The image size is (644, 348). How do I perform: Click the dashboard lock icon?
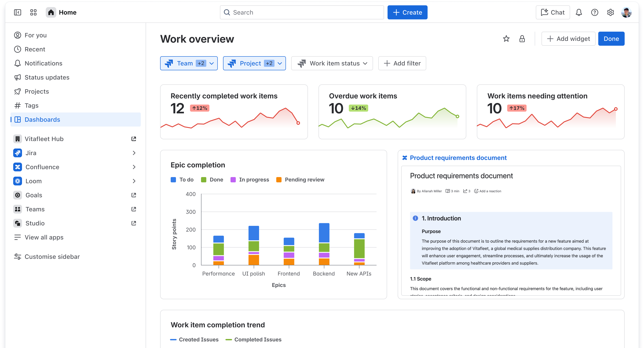pyautogui.click(x=522, y=39)
